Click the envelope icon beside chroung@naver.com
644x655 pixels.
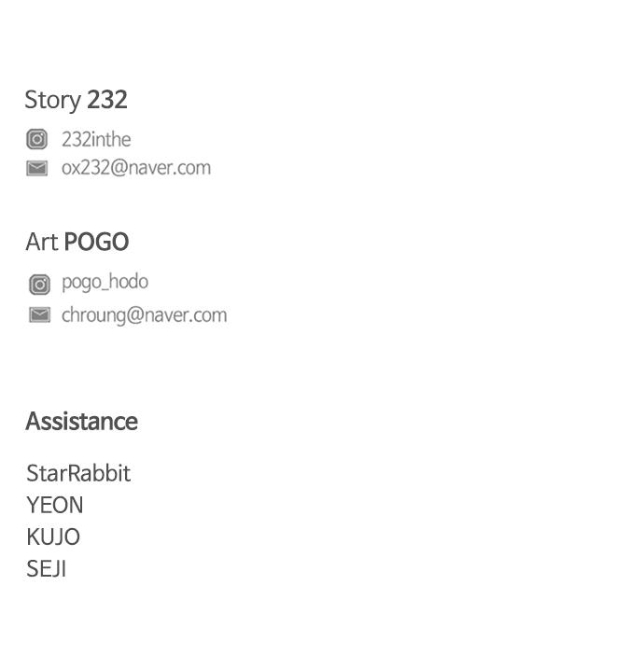point(39,315)
